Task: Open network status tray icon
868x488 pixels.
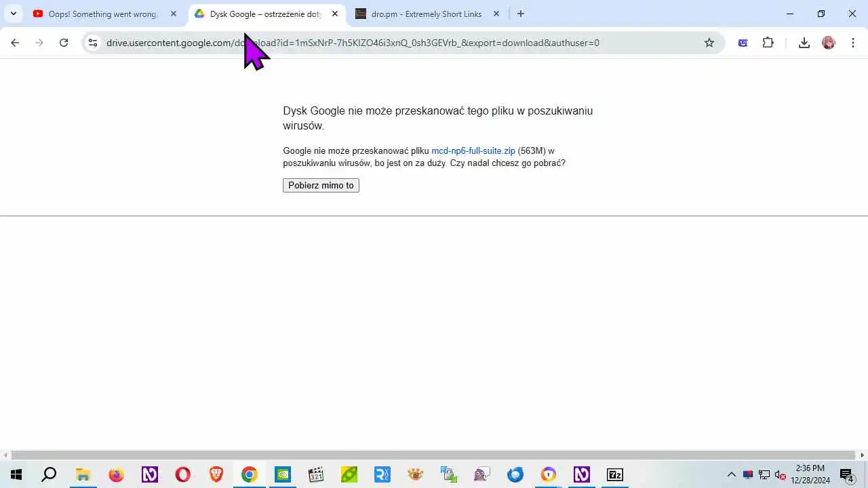Action: coord(764,474)
